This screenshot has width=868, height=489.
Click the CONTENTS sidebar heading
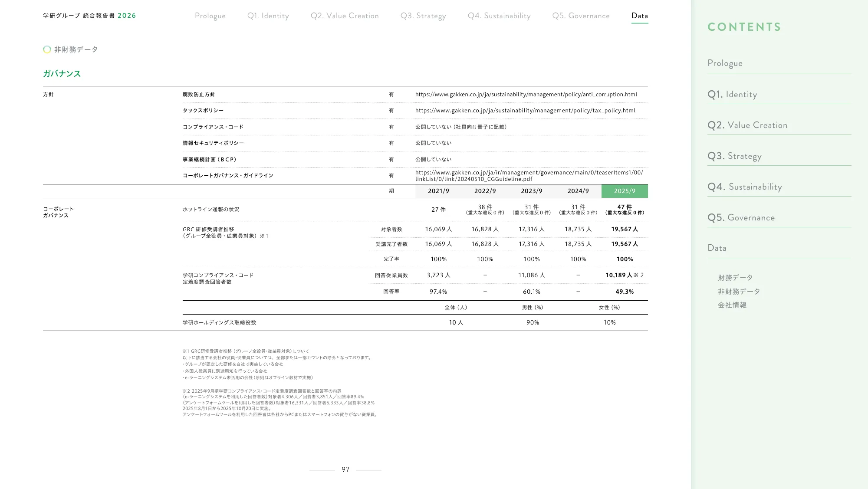click(744, 27)
